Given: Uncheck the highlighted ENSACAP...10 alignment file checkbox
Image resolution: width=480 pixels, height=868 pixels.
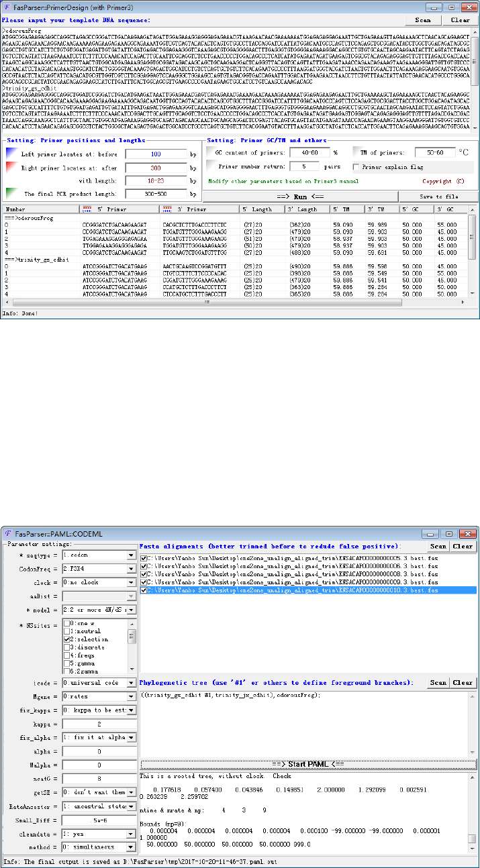Looking at the screenshot, I should (x=144, y=590).
